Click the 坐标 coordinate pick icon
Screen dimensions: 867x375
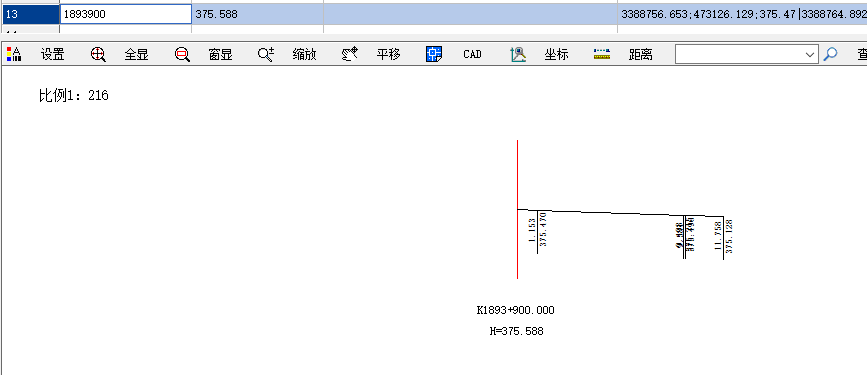point(518,54)
